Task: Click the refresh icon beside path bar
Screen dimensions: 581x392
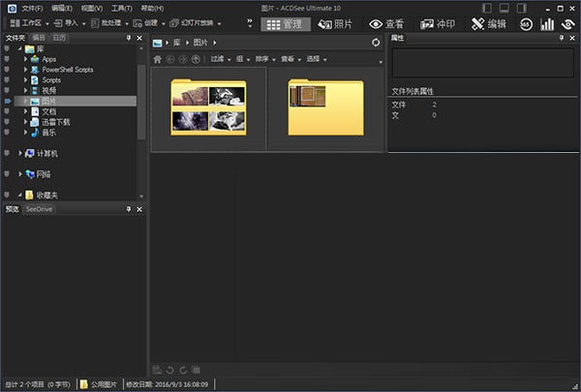Action: [376, 43]
